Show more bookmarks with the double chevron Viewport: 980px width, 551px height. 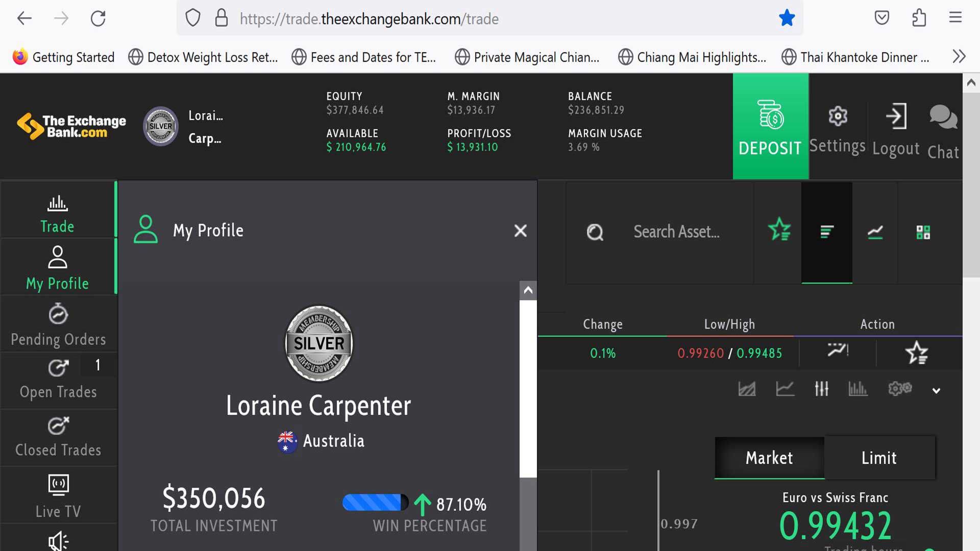[x=959, y=56]
